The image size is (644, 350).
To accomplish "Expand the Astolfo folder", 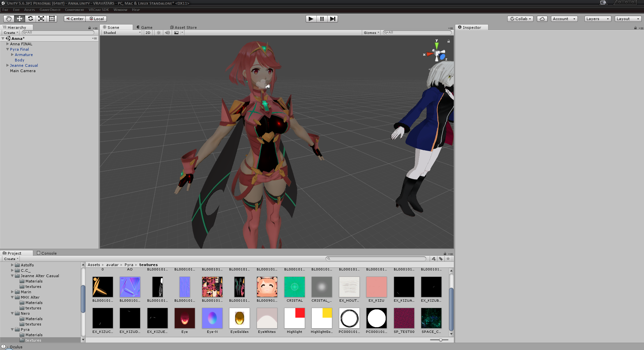I will [12, 265].
